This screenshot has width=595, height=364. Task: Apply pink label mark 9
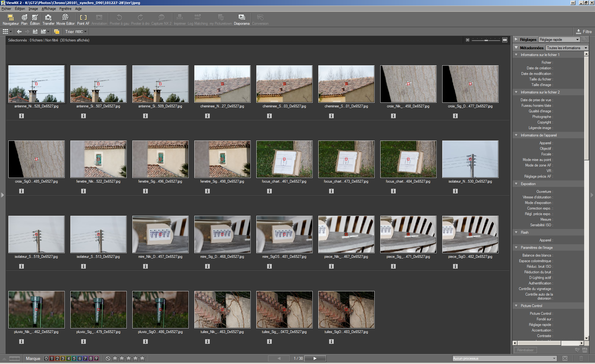(96, 358)
